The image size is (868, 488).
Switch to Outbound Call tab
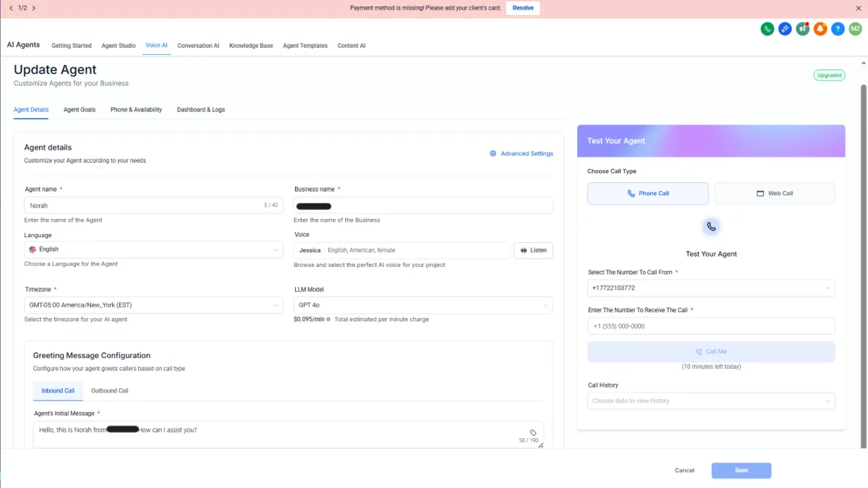coord(110,391)
